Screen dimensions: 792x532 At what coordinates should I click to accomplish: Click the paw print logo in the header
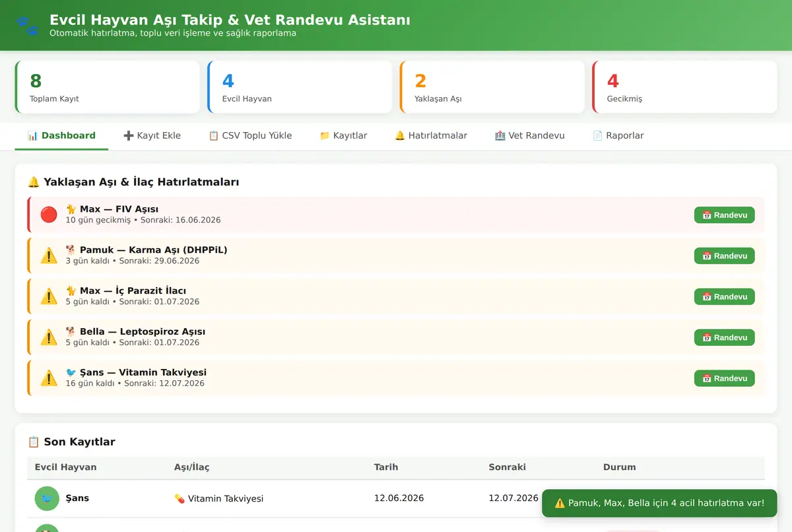[27, 25]
